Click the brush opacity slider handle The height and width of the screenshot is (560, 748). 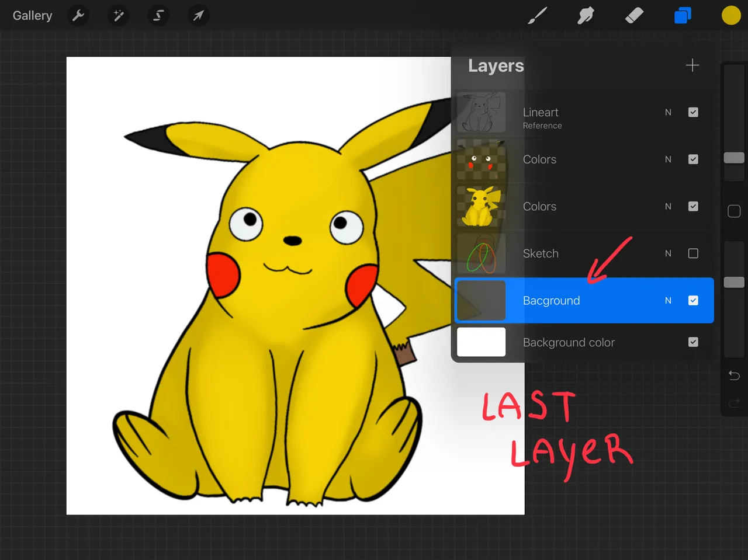click(x=734, y=283)
